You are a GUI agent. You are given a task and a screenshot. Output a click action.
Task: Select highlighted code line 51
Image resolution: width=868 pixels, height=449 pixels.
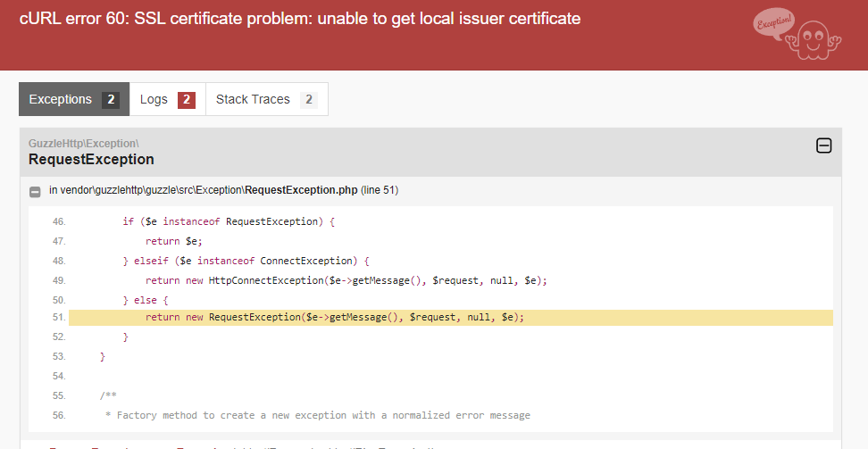(x=451, y=317)
